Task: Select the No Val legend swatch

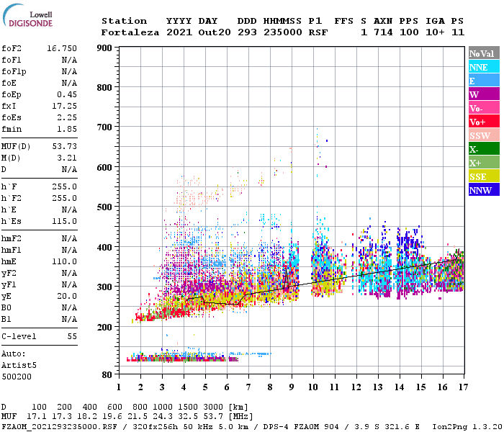Action: (484, 53)
